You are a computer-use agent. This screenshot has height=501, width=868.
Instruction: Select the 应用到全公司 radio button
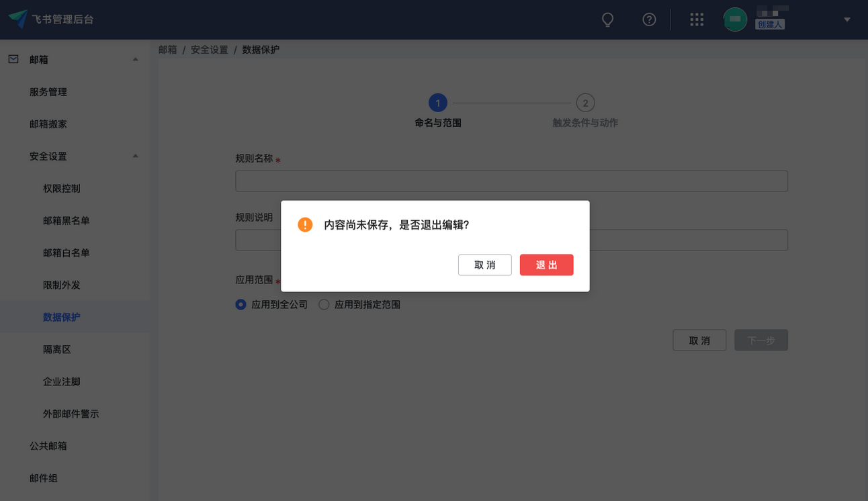pyautogui.click(x=241, y=304)
